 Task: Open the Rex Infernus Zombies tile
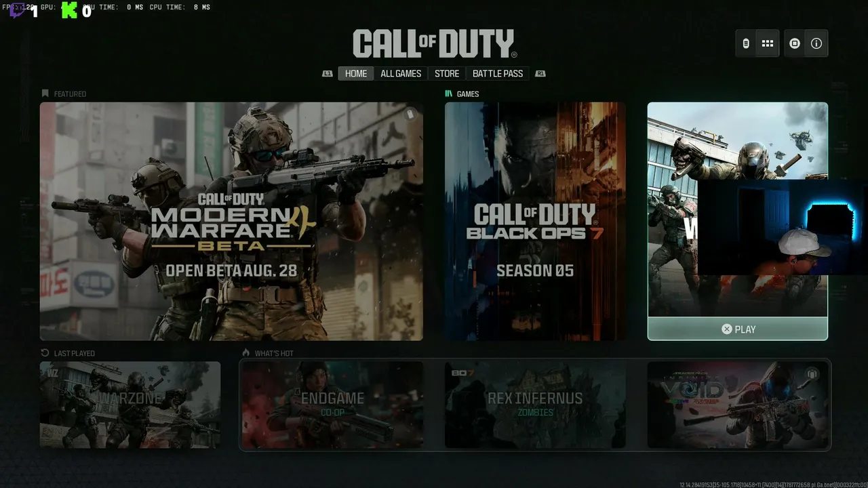(x=535, y=405)
